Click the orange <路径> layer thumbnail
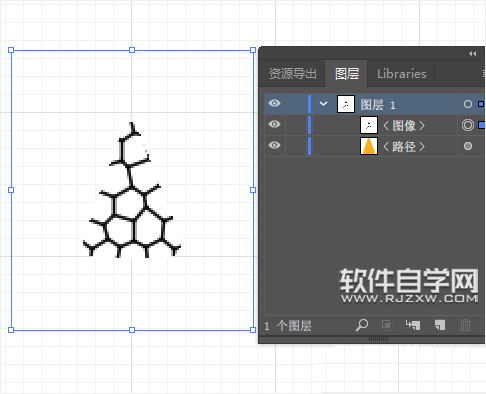This screenshot has width=486, height=394. [369, 146]
